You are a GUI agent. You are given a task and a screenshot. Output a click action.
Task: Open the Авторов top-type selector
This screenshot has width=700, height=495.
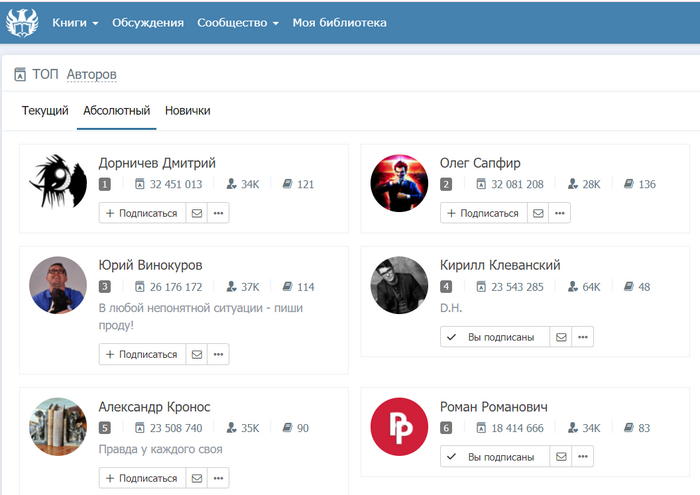[x=92, y=74]
